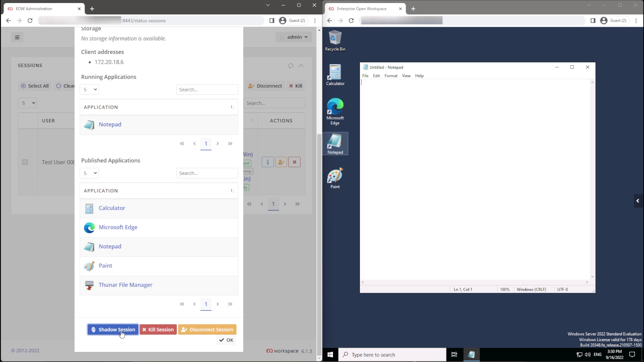Expand the side panel arrow tab

click(638, 201)
